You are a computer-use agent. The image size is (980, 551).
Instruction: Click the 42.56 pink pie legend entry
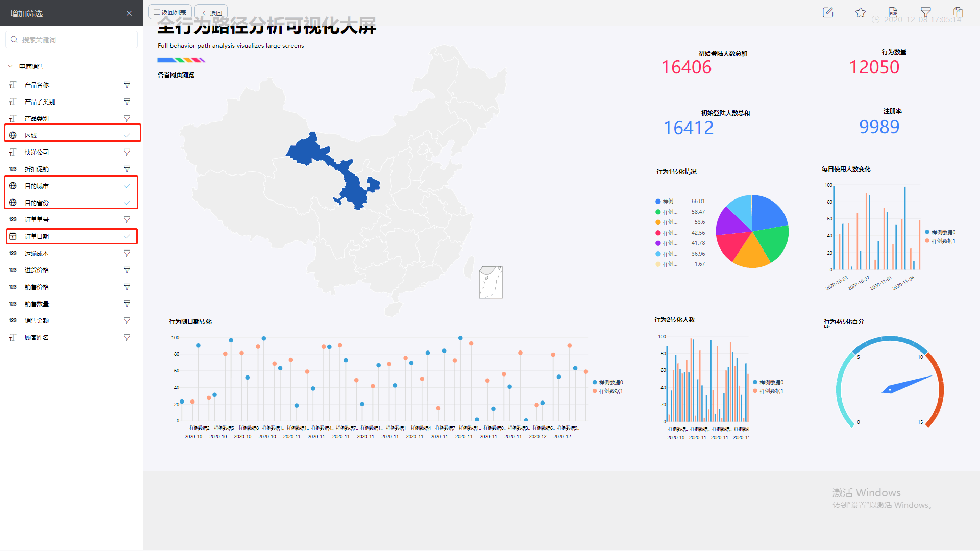tap(680, 233)
